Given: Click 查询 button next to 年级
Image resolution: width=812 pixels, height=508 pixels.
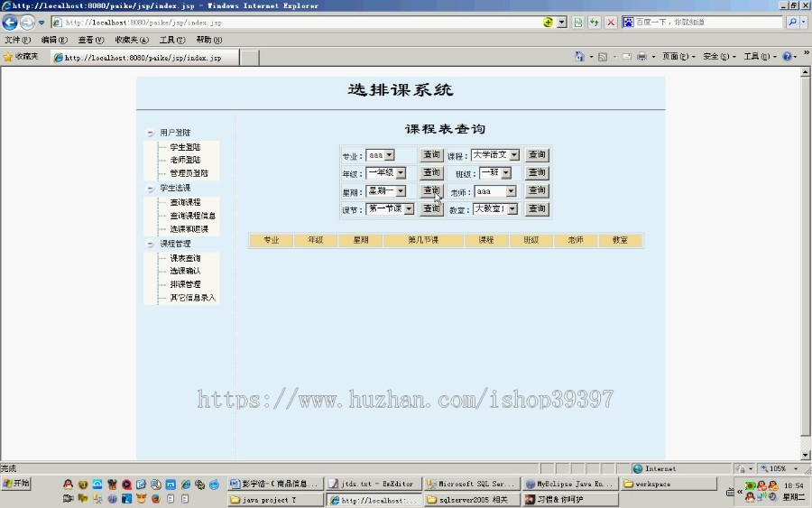Looking at the screenshot, I should coord(431,172).
